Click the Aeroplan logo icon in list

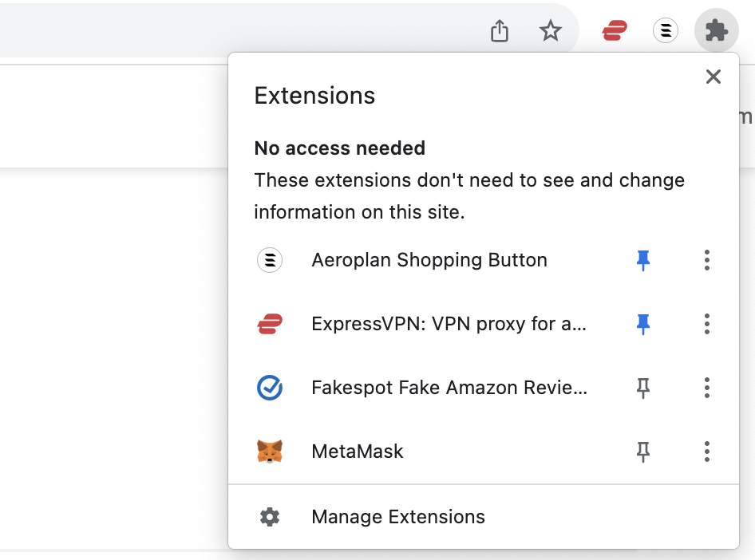tap(270, 260)
